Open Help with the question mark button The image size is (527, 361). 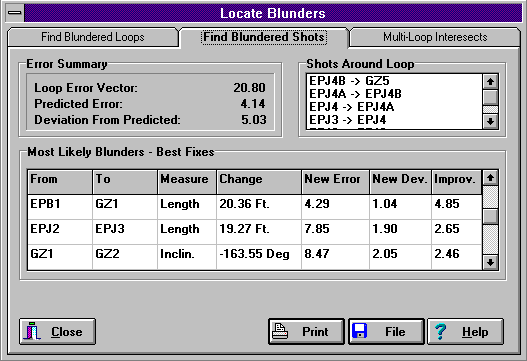click(x=465, y=332)
